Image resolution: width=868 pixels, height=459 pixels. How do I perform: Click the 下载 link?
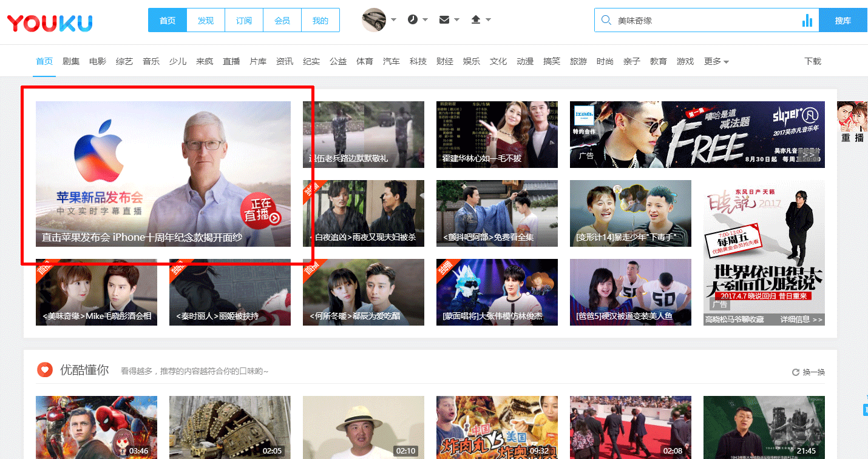click(813, 61)
